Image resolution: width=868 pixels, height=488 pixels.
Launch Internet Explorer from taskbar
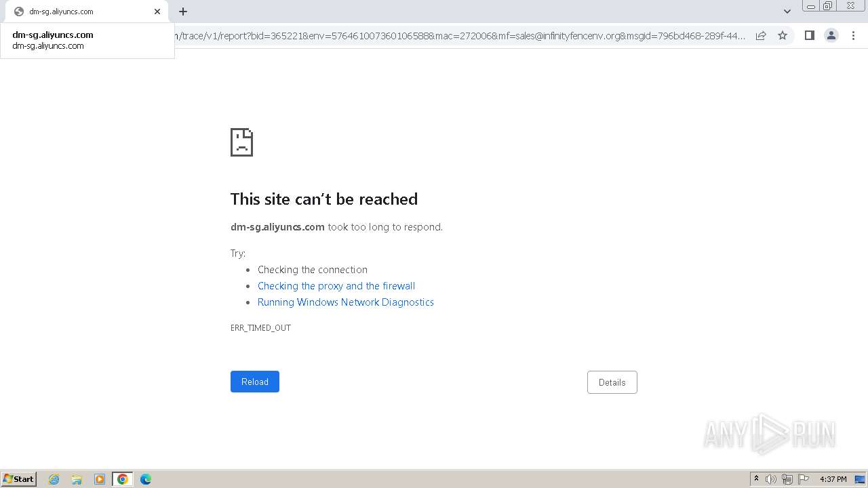click(x=54, y=479)
